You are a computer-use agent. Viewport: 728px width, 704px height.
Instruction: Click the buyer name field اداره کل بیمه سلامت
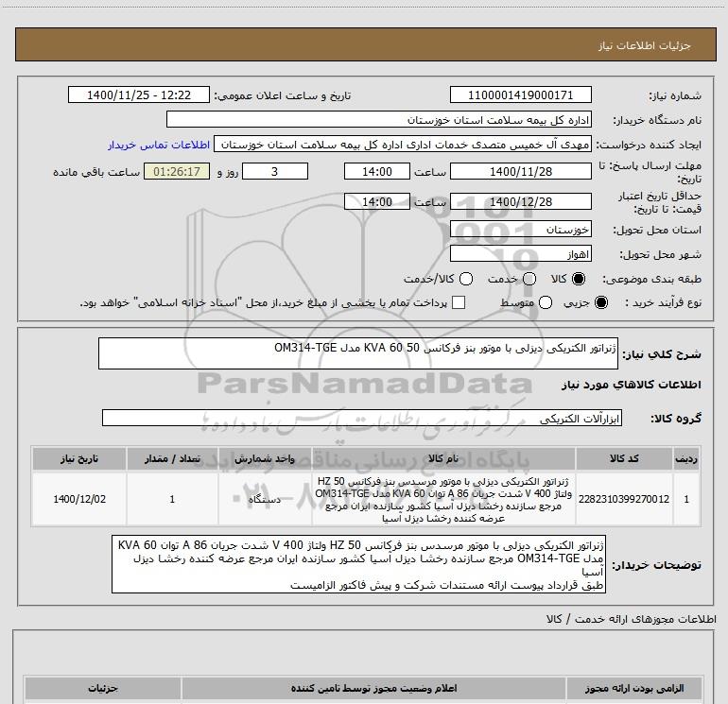pyautogui.click(x=379, y=119)
